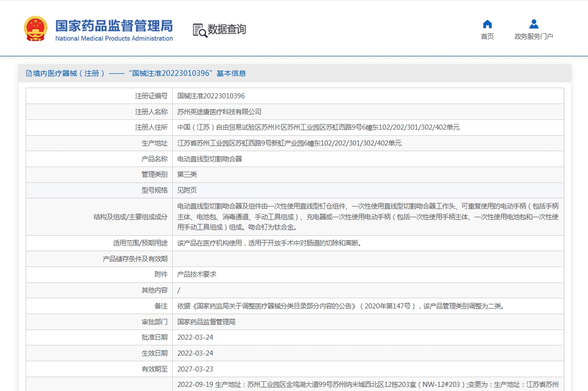This screenshot has width=588, height=391.
Task: Click the 有效期至 row label
Action: 154,369
